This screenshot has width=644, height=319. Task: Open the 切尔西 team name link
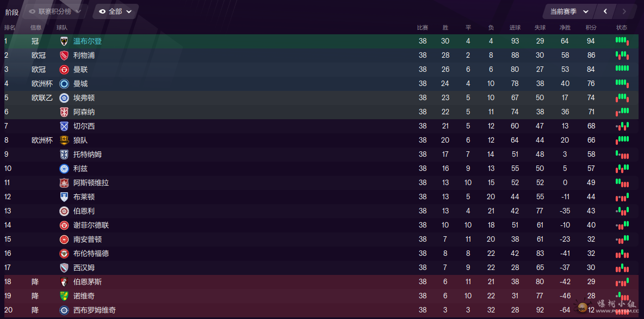[84, 126]
